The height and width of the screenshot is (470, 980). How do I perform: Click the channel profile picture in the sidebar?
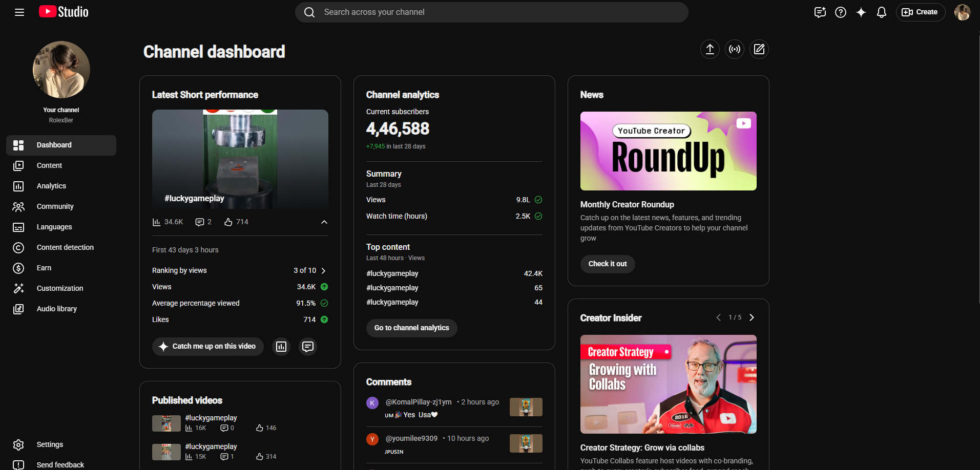61,70
